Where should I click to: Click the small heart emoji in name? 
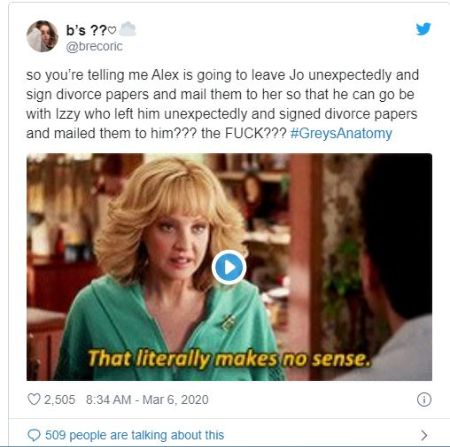(112, 31)
